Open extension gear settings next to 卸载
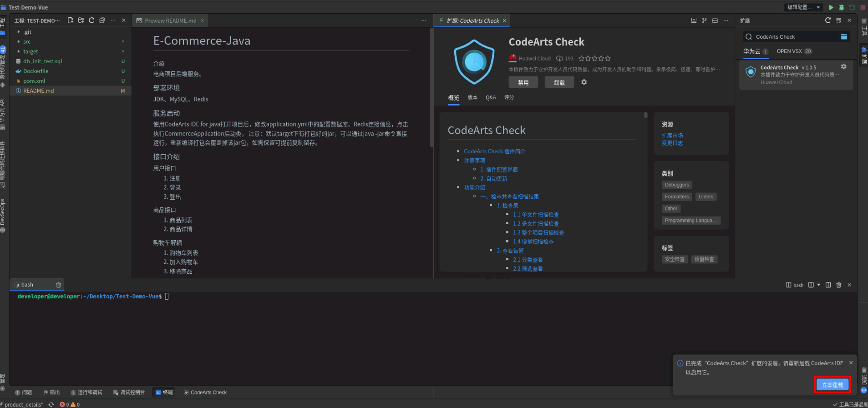 coord(584,82)
